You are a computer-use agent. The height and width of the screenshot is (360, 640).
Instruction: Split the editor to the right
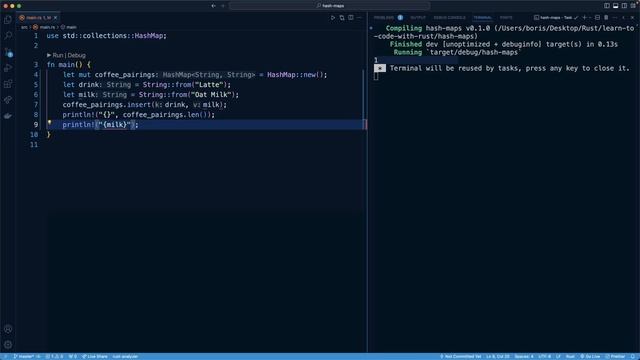click(x=351, y=18)
